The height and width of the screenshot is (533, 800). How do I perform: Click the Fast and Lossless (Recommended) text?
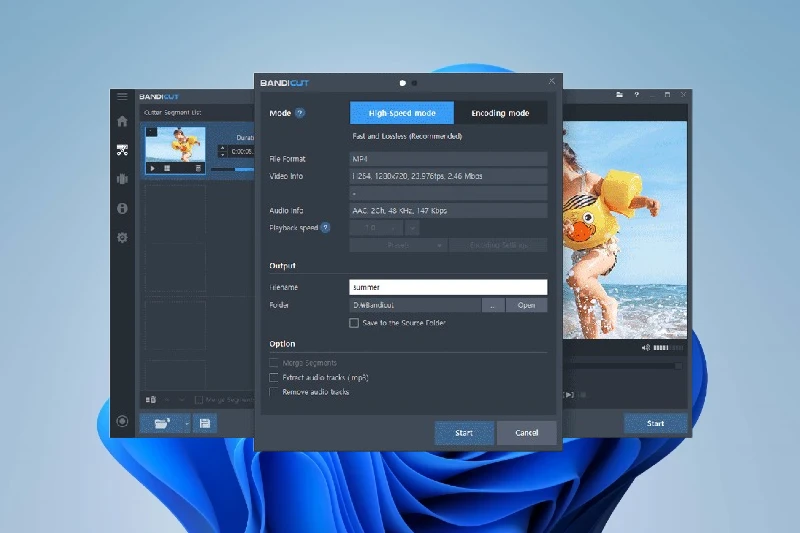tap(407, 137)
